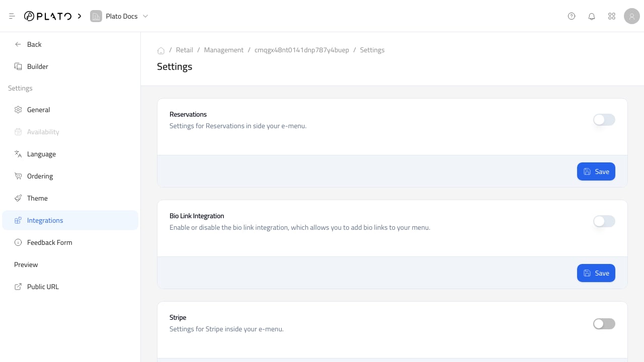
Task: Click the Integrations blocks icon
Action: (18, 220)
